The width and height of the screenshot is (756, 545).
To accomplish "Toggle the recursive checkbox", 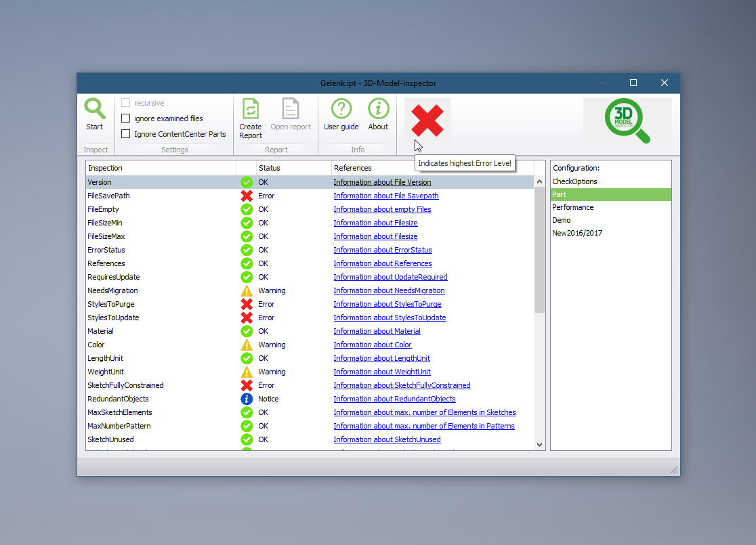I will [x=126, y=103].
